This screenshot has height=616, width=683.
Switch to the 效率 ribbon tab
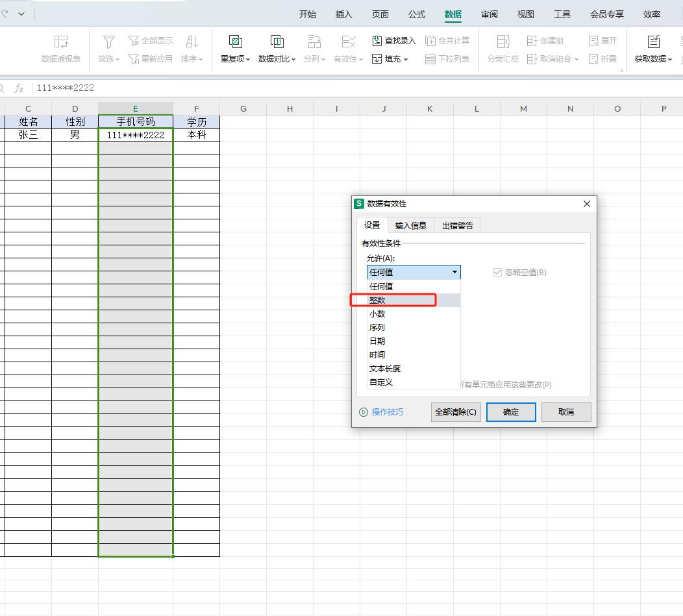click(x=652, y=14)
